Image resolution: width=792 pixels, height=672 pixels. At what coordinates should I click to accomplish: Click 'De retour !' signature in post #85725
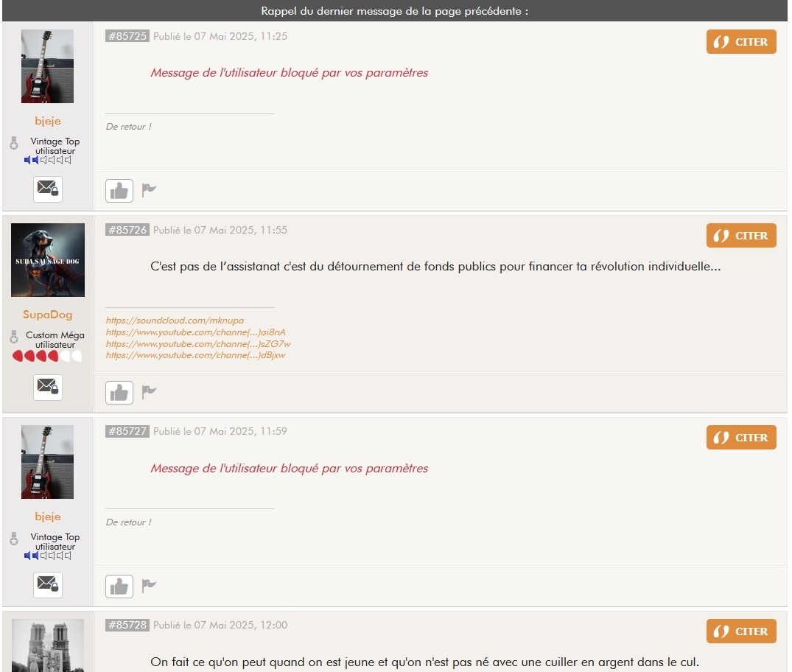(128, 127)
